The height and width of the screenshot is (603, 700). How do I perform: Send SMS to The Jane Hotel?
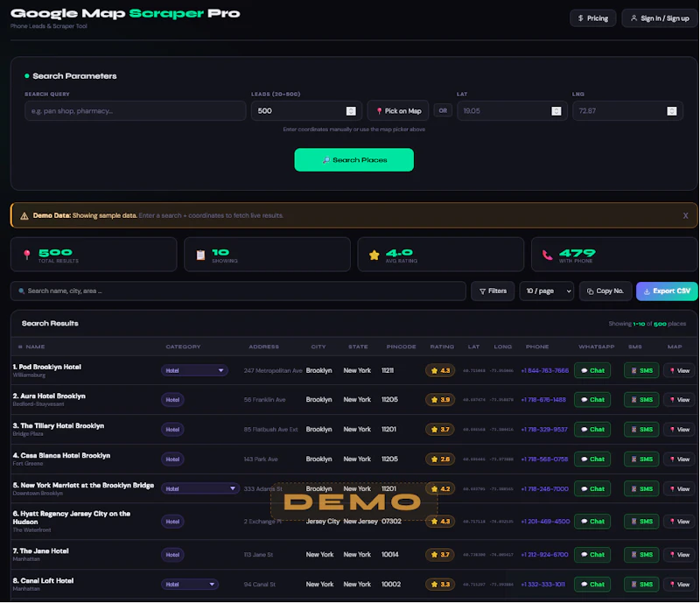(x=641, y=555)
